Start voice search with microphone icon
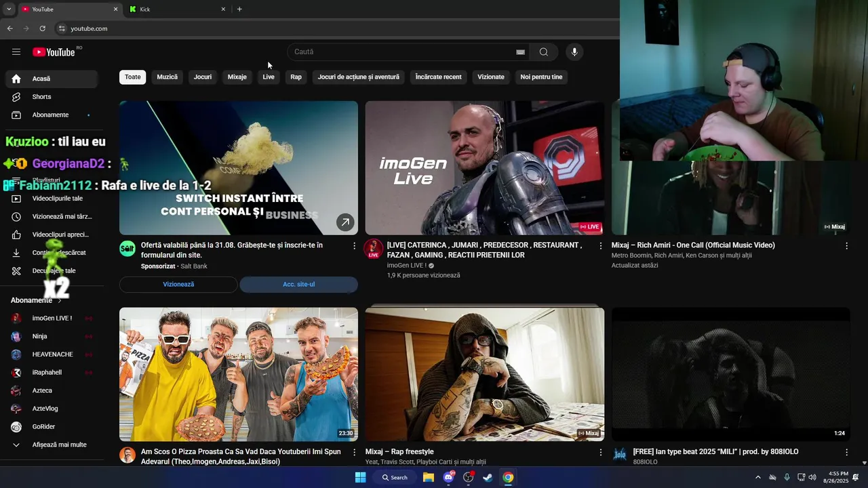 574,52
